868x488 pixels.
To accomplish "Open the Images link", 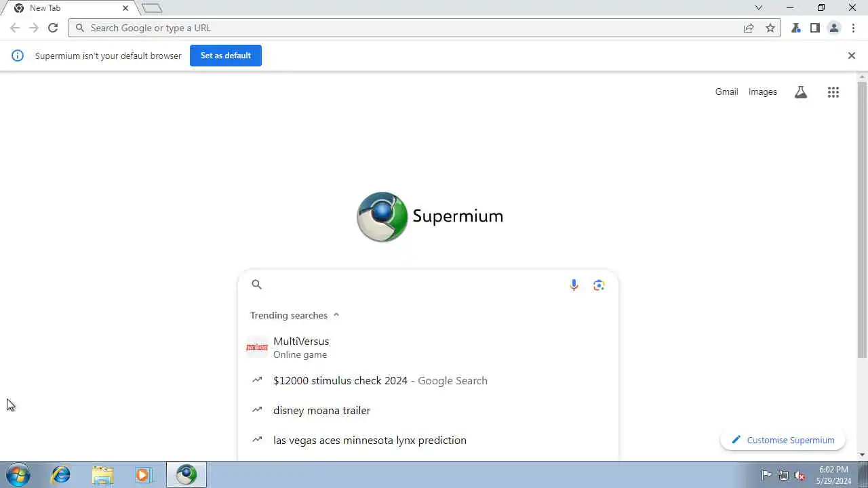I will coord(763,92).
